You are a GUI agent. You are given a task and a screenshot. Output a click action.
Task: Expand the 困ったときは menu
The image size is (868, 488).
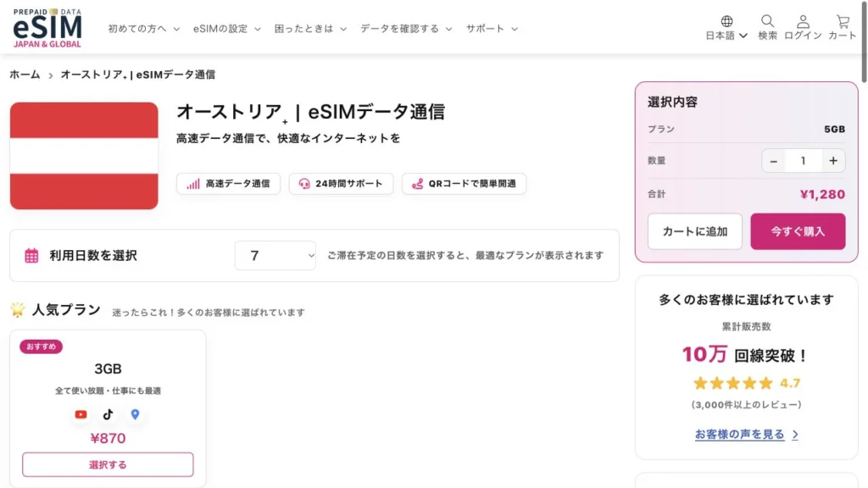tap(310, 29)
